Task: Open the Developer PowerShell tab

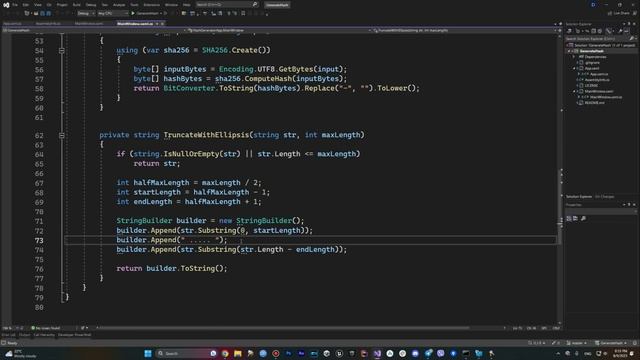Action: click(x=74, y=335)
